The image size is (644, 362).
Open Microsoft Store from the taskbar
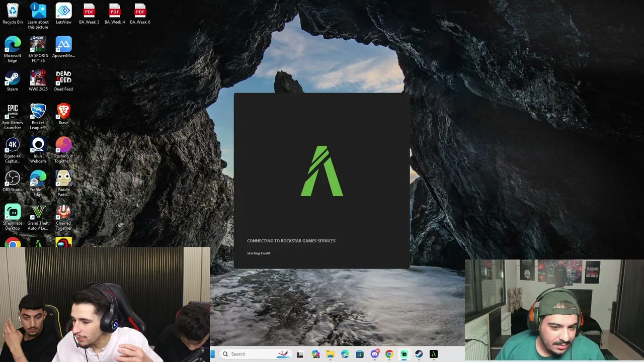[x=360, y=354]
